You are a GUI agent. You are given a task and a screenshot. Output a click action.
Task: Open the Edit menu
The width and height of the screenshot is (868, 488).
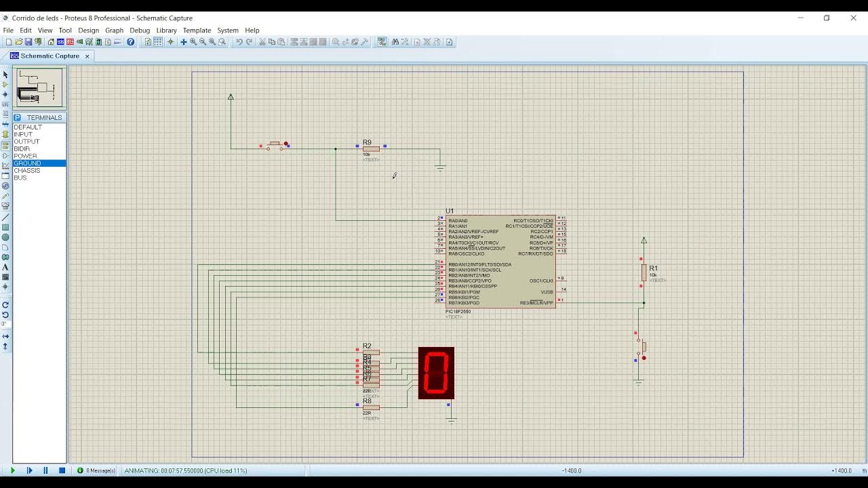(26, 30)
